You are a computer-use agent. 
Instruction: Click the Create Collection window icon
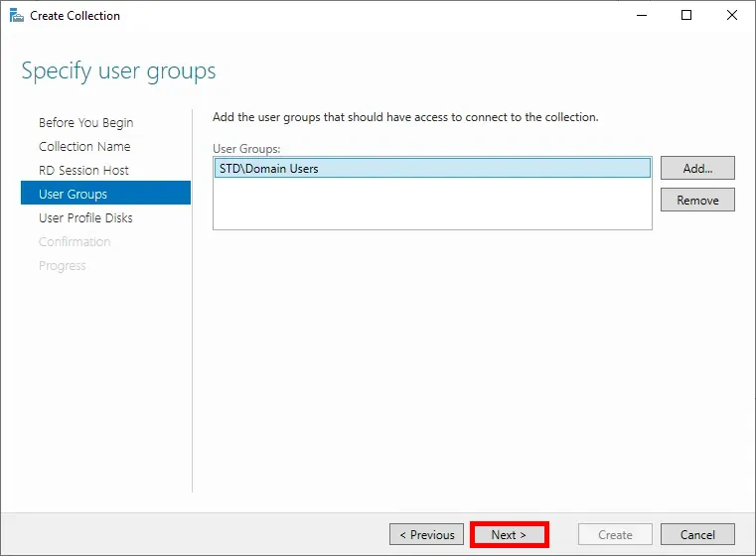[15, 16]
